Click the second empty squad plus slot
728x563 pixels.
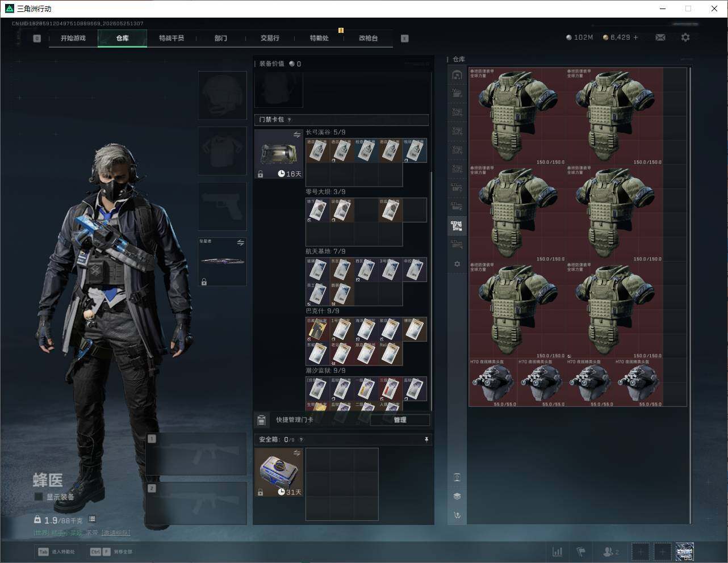tap(663, 552)
